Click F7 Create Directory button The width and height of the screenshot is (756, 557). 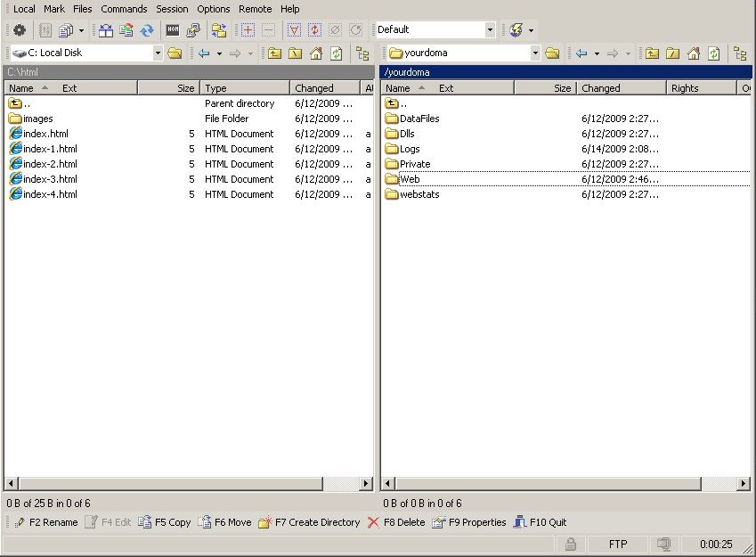tap(309, 523)
